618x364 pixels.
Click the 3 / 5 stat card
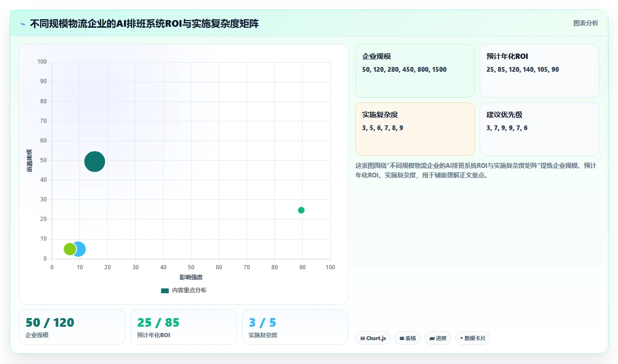pyautogui.click(x=295, y=327)
